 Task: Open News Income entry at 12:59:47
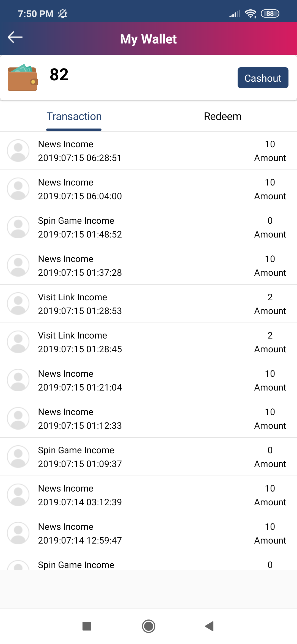148,533
